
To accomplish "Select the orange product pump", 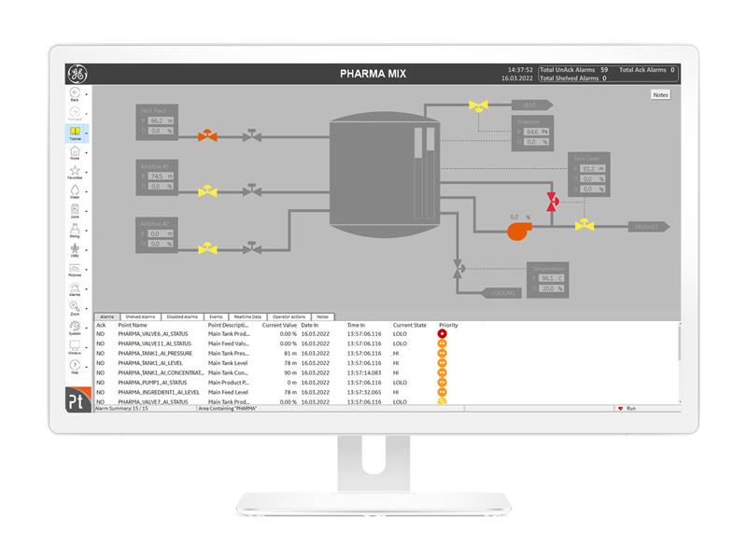I will (x=519, y=231).
